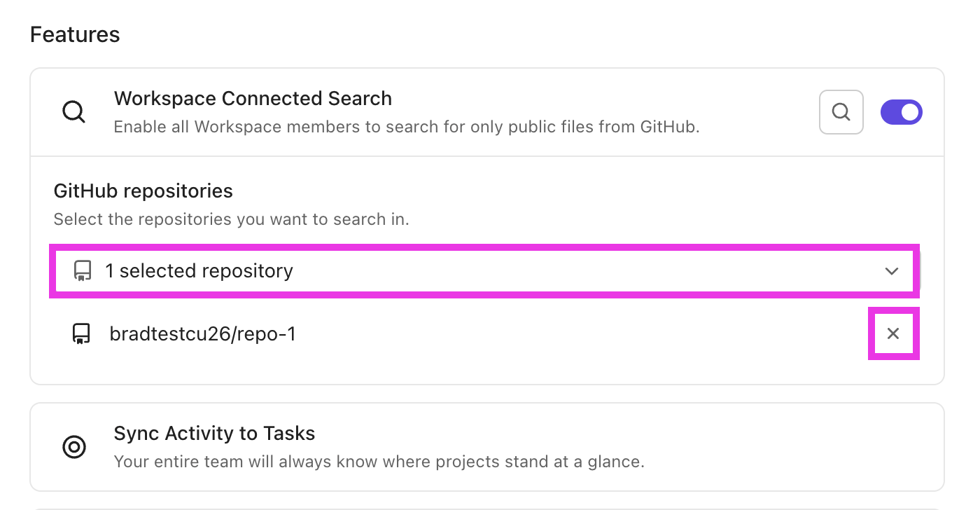Toggle the Workspace Connected Search feature

pos(902,111)
